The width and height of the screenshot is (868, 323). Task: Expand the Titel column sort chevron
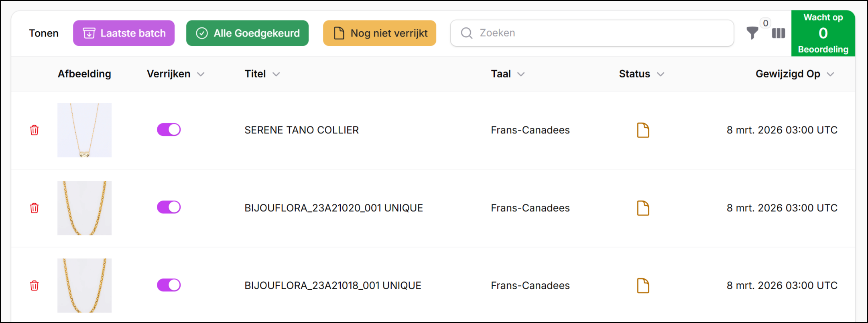[x=276, y=74]
